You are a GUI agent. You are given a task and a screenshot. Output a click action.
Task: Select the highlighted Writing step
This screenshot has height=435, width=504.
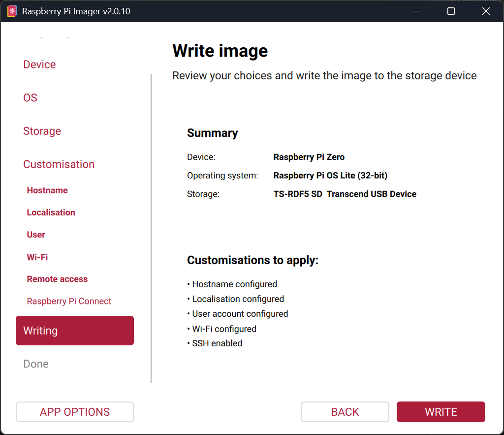75,331
